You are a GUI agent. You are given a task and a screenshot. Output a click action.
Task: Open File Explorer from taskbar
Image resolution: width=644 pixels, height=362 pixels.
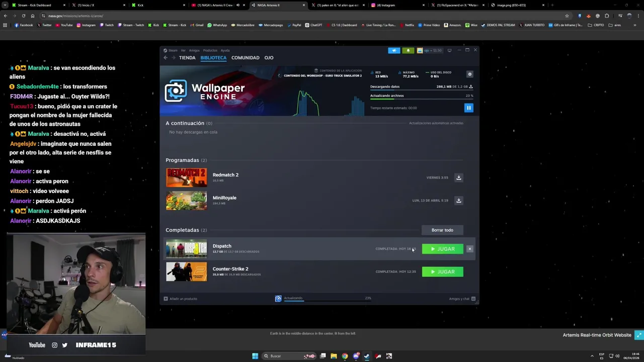334,356
